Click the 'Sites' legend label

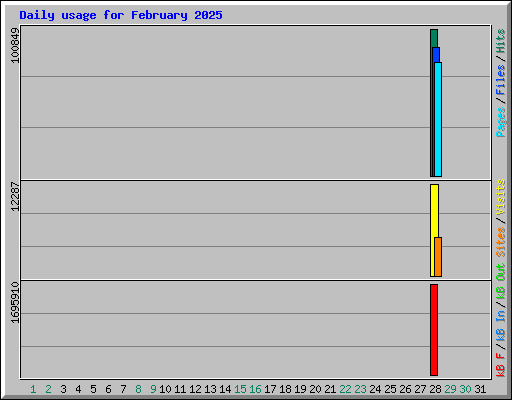click(500, 242)
